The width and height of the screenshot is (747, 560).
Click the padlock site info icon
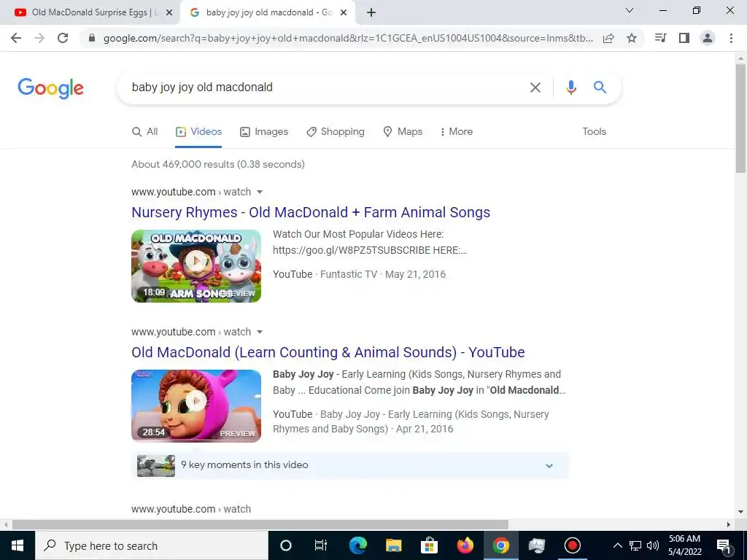(x=92, y=38)
